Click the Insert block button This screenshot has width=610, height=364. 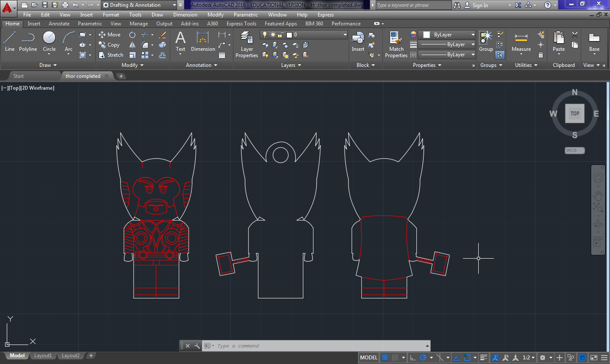pos(358,41)
